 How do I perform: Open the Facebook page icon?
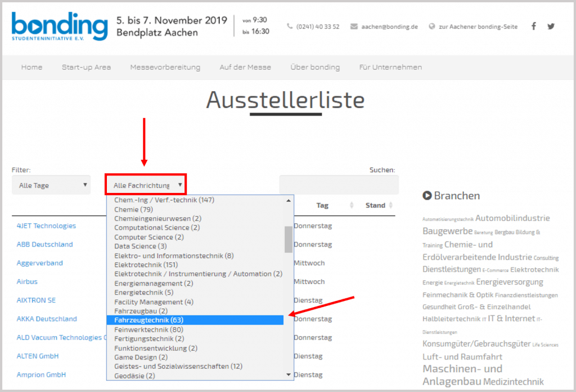point(534,26)
